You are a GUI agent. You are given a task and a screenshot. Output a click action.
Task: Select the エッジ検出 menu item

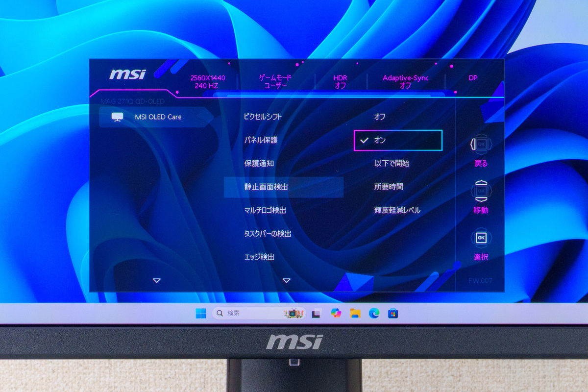click(259, 257)
